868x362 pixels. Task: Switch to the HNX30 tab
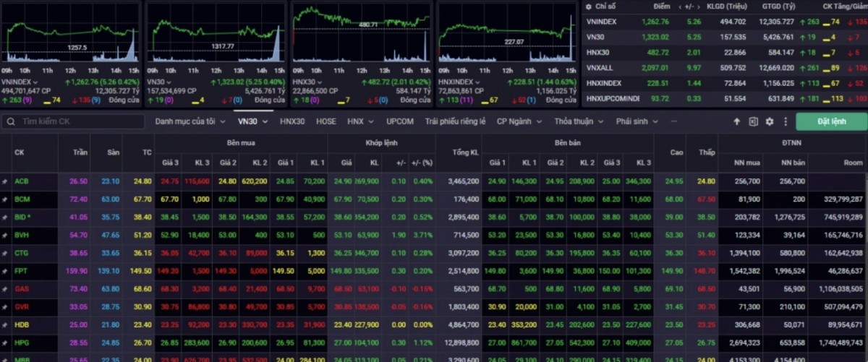pyautogui.click(x=292, y=121)
